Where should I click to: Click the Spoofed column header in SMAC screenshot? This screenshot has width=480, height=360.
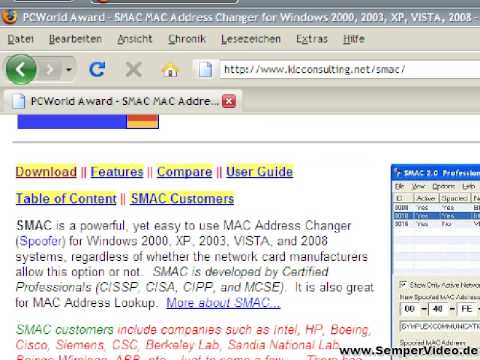click(x=455, y=198)
